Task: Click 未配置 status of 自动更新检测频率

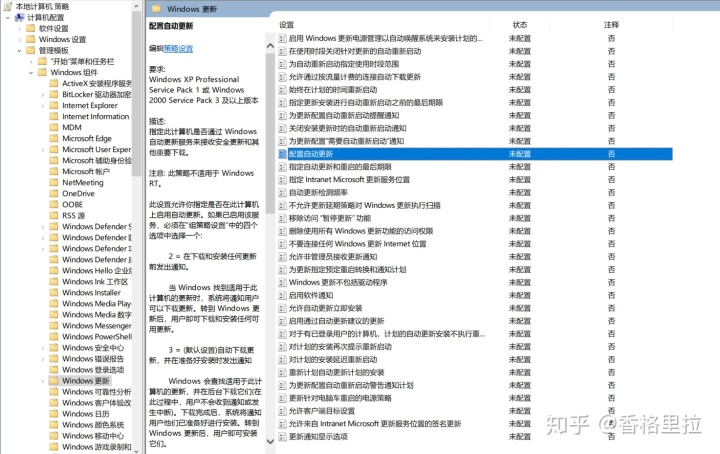Action: coord(520,193)
